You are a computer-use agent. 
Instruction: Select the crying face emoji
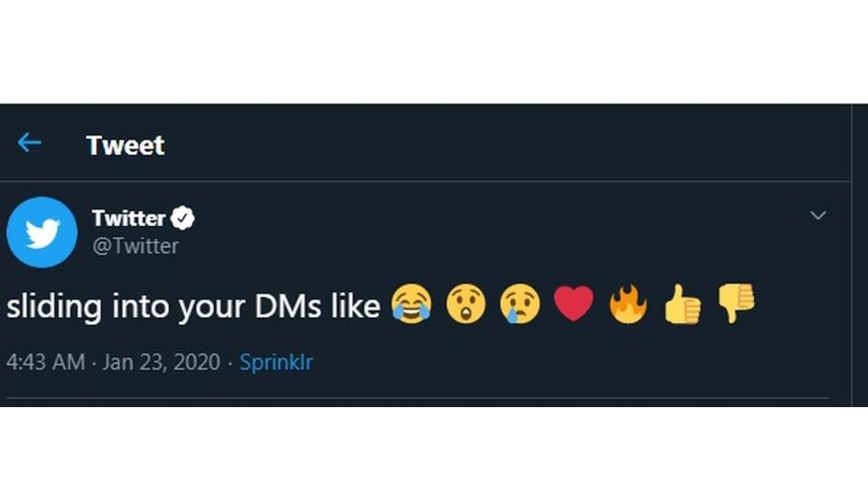[520, 304]
